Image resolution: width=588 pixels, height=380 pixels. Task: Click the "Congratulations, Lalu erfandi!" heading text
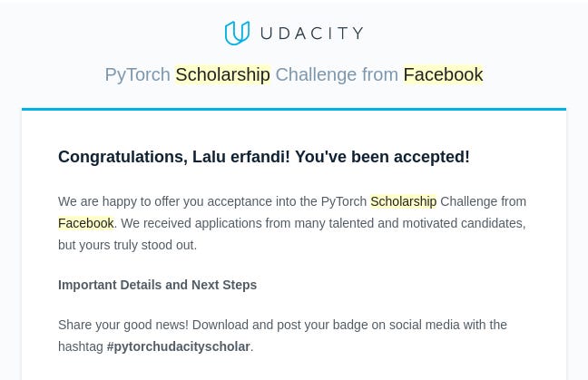(174, 157)
